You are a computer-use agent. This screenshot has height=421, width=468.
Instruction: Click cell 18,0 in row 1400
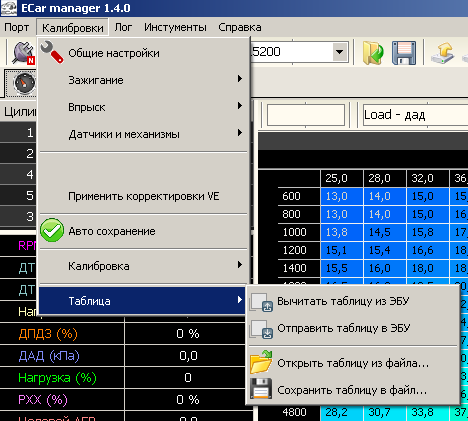[x=428, y=268]
